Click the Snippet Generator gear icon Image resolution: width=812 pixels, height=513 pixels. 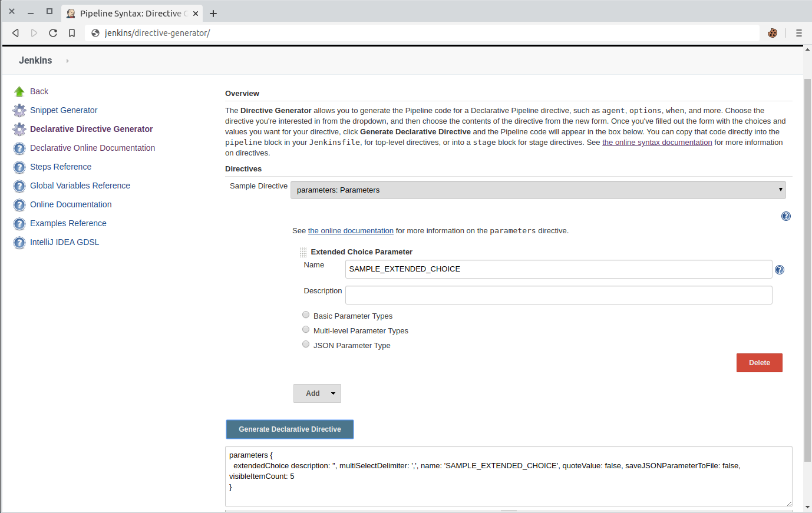point(19,110)
